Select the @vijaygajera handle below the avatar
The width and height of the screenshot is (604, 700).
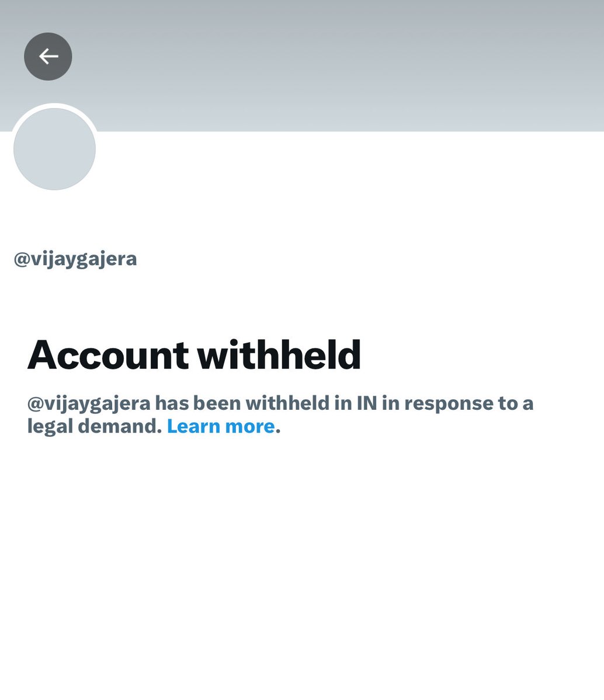[75, 259]
